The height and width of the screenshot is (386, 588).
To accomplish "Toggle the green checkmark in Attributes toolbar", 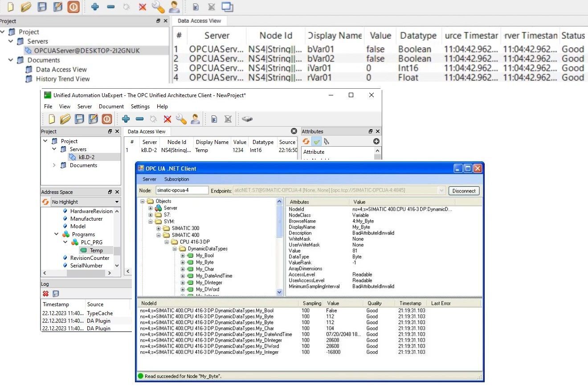I will (316, 141).
